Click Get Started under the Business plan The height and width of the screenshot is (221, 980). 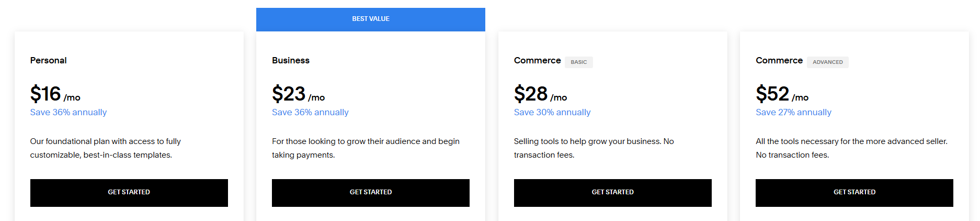pos(370,192)
